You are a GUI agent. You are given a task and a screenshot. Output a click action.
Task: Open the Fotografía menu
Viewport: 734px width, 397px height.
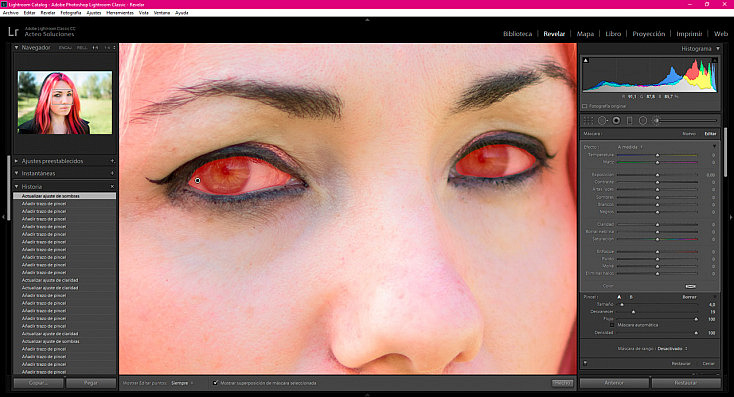click(71, 13)
